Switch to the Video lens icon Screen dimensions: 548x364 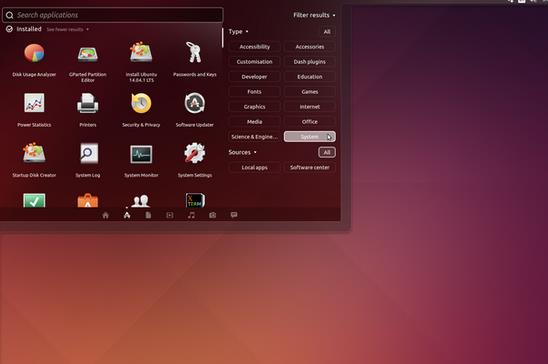pos(170,215)
